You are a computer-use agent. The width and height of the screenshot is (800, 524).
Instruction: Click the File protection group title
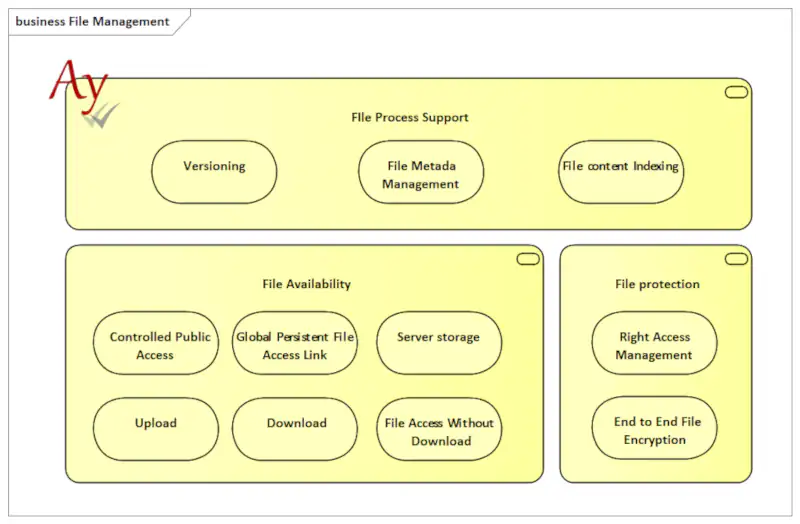657,284
